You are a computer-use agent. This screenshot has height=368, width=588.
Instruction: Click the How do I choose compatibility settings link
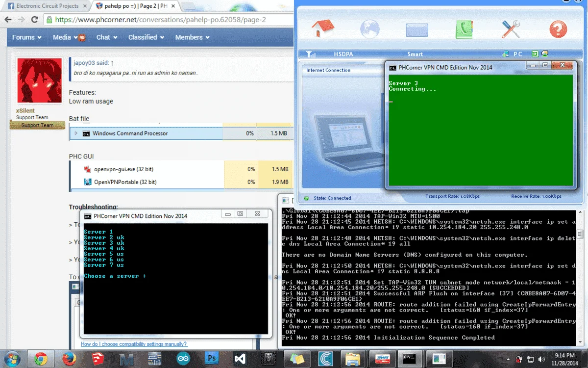coord(134,344)
